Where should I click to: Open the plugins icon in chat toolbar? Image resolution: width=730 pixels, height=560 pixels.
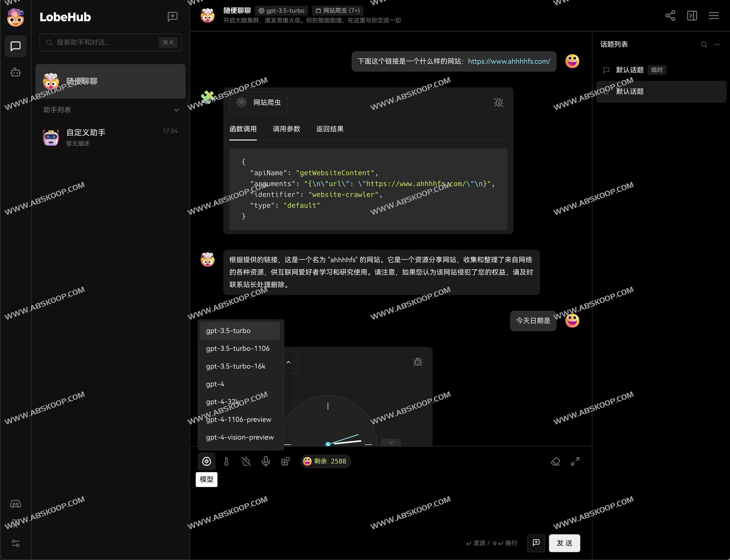tap(285, 461)
